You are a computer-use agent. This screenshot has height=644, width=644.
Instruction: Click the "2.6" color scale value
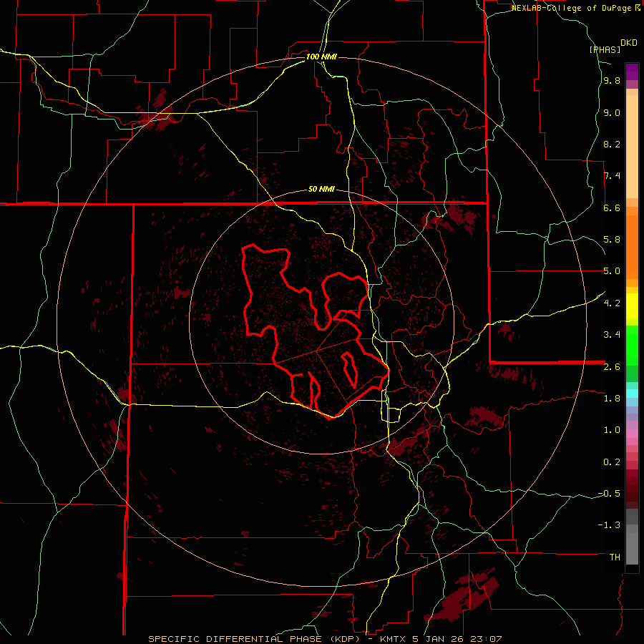tap(612, 367)
